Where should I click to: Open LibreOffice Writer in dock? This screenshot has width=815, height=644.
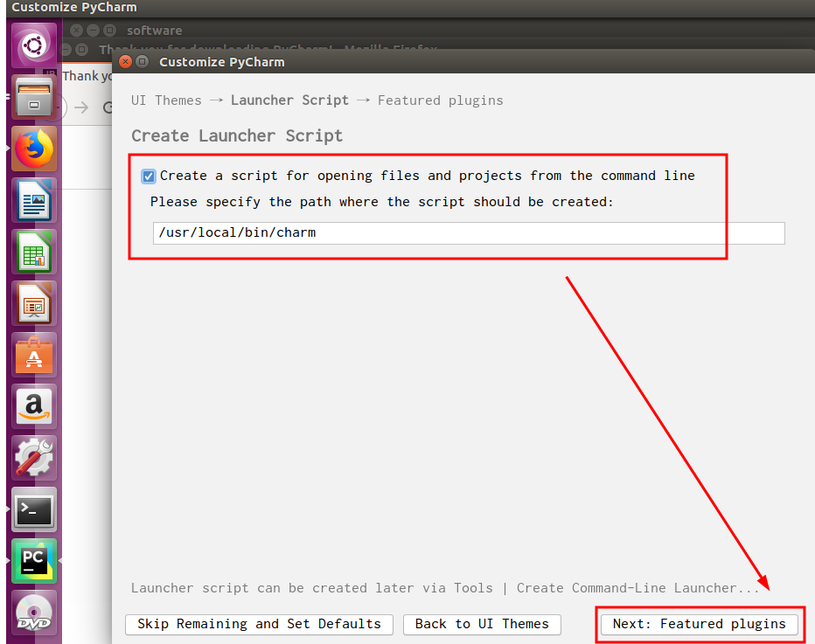coord(34,200)
